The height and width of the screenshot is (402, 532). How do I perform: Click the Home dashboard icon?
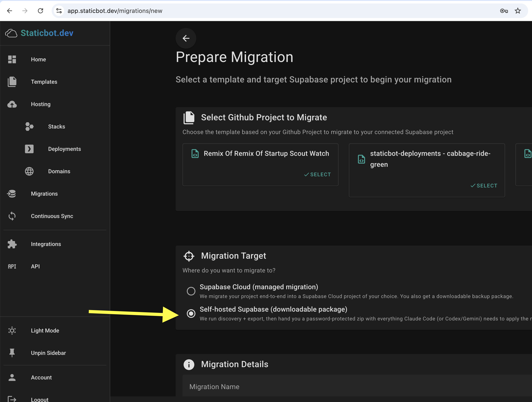click(12, 59)
